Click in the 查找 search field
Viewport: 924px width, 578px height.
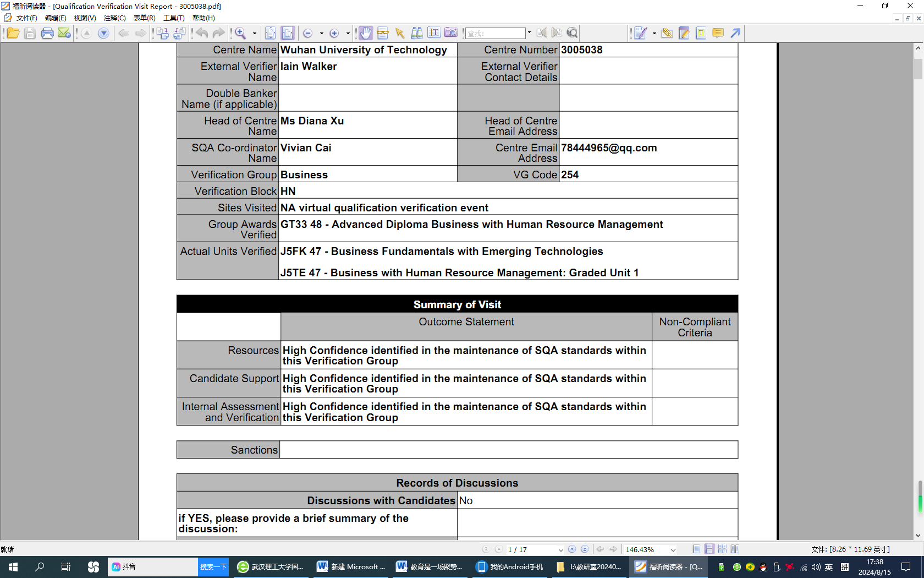496,34
